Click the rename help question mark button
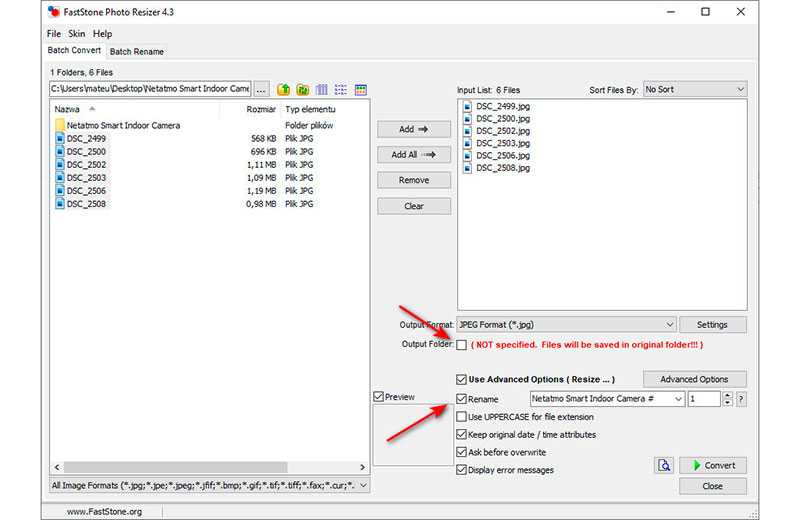Viewport: 800px width, 520px height. coord(741,399)
